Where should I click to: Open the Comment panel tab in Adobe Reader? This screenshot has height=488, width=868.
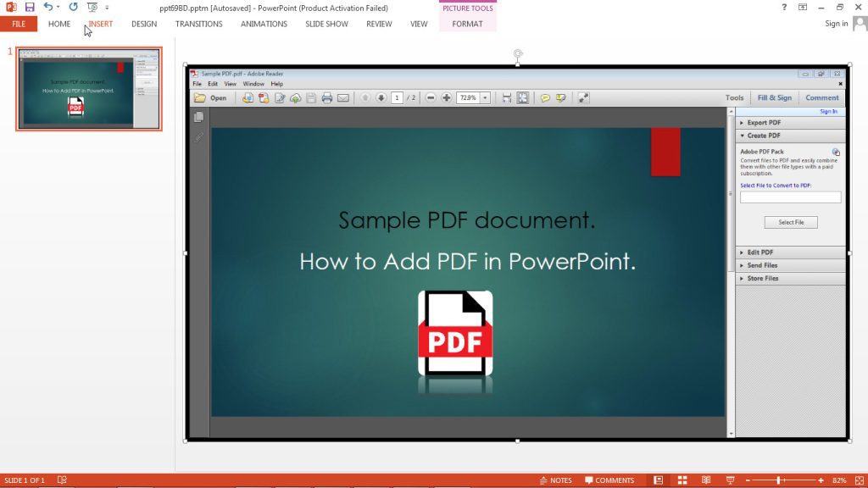821,97
